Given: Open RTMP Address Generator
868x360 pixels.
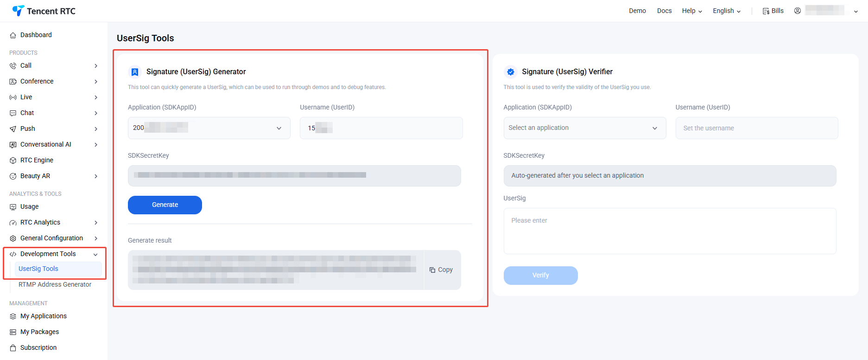Looking at the screenshot, I should tap(55, 285).
